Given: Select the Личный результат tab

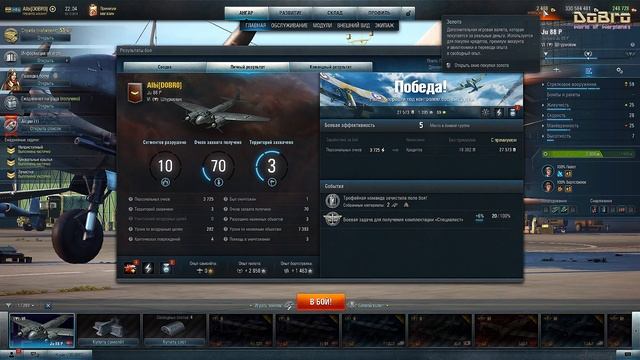Looking at the screenshot, I should [248, 67].
